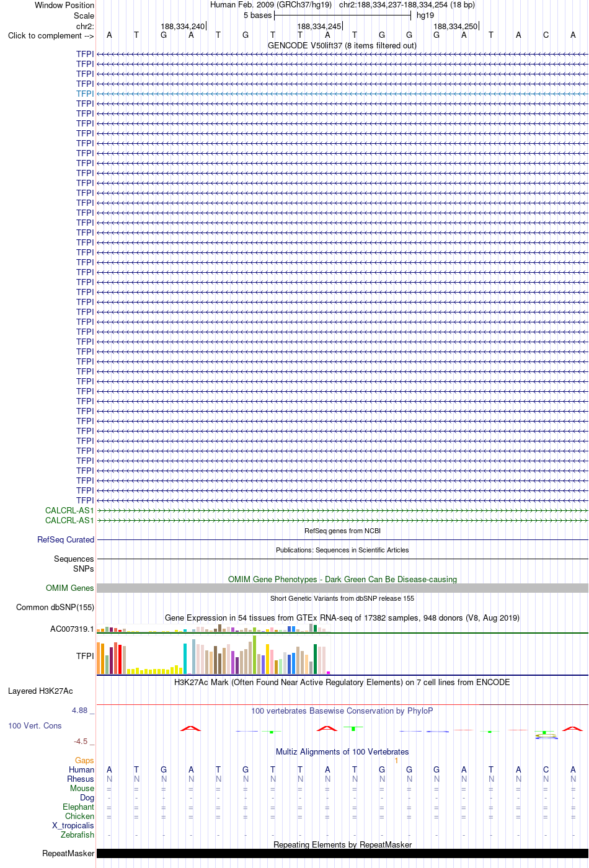This screenshot has width=589, height=868.
Task: Click the small magenta bar ending TFPI chart
Action: coord(329,673)
